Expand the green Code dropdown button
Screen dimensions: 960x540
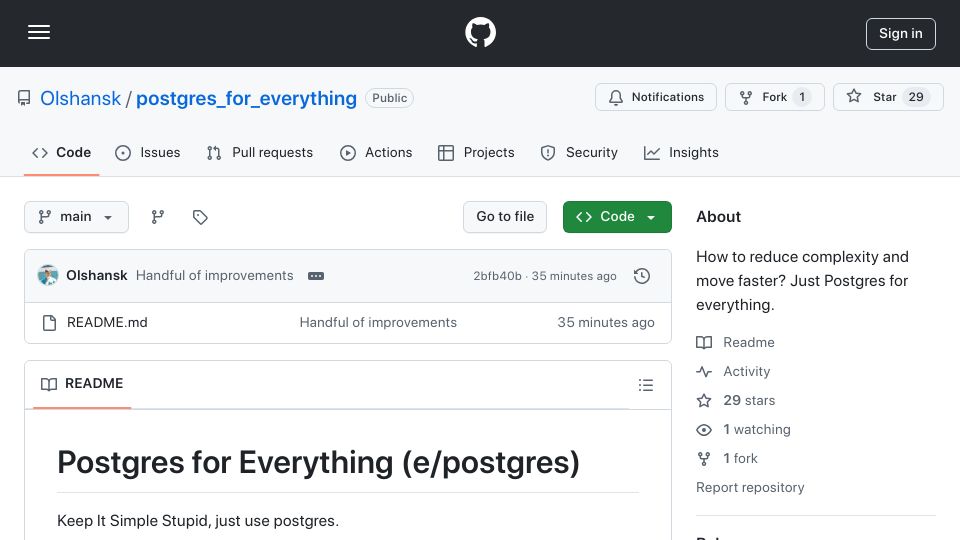coord(617,217)
